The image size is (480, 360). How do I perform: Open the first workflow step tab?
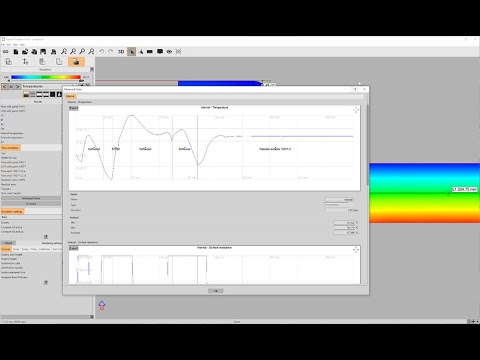9,62
